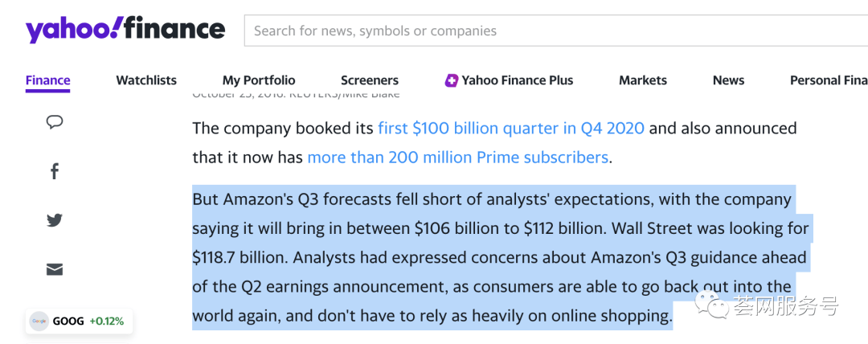Focus the news, symbols or companies search box
This screenshot has width=868, height=344.
coord(555,31)
